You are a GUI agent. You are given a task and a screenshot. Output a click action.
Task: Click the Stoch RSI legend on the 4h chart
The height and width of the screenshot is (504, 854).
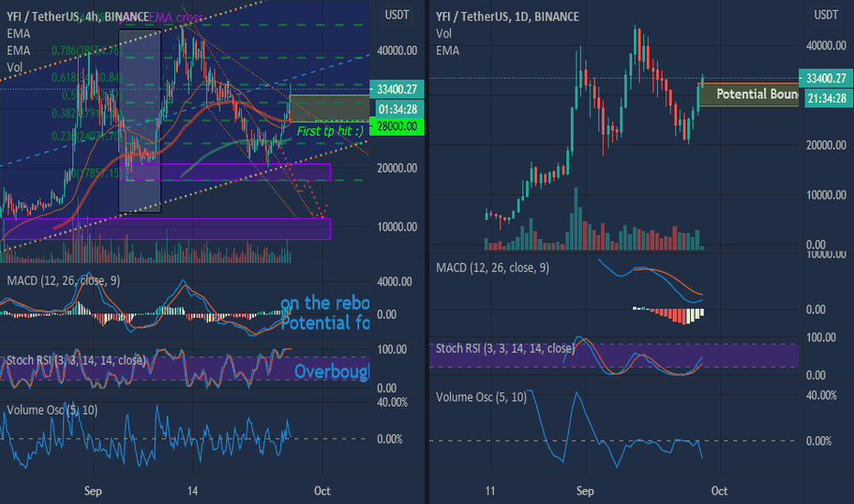coord(76,361)
